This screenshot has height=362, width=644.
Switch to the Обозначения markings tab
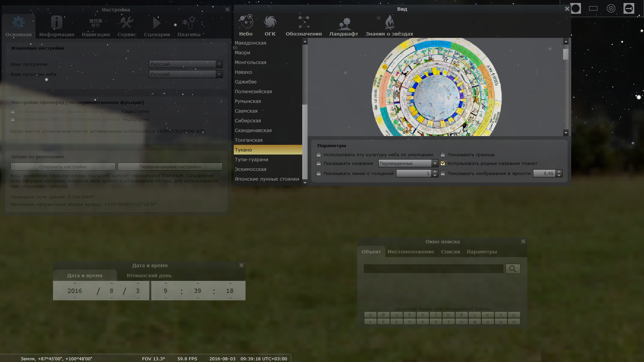pyautogui.click(x=304, y=25)
